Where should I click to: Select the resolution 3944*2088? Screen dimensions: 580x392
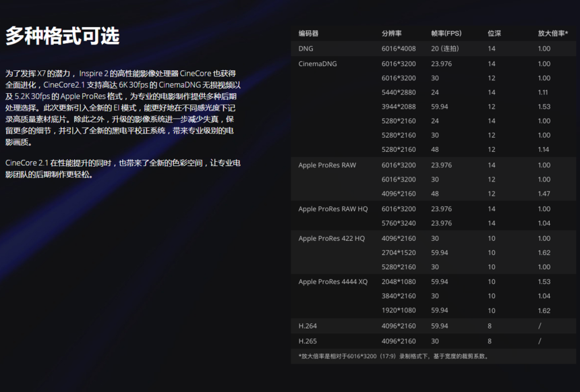click(x=399, y=107)
